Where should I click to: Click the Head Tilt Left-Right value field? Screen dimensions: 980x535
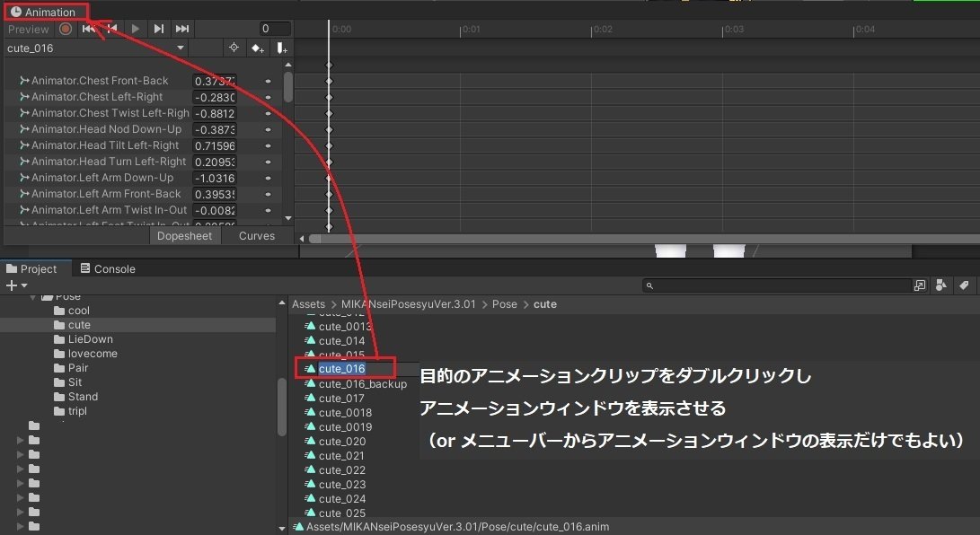215,146
